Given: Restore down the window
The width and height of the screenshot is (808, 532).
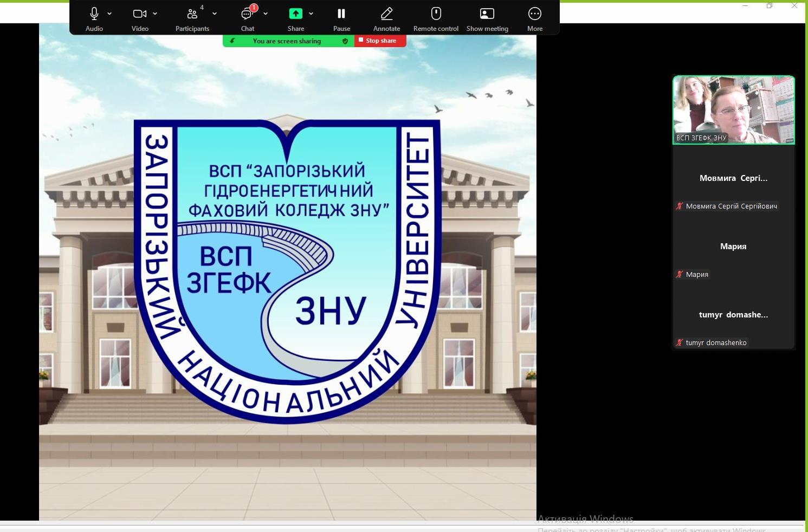Looking at the screenshot, I should coord(770,6).
